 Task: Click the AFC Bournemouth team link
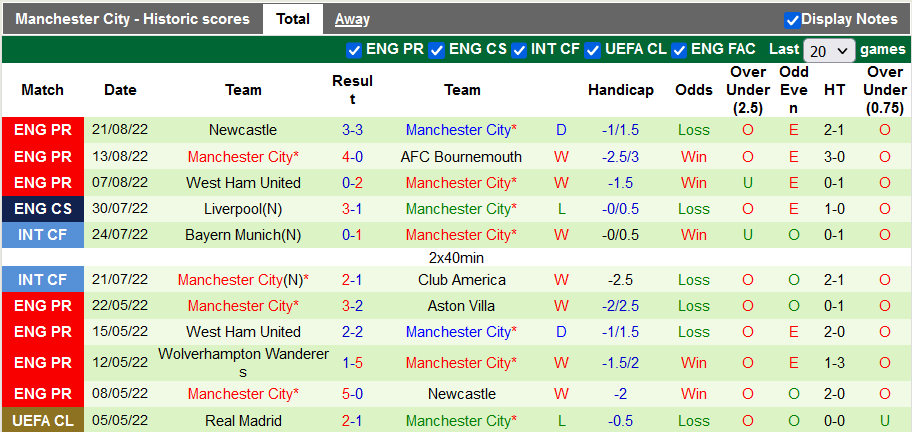click(x=461, y=157)
